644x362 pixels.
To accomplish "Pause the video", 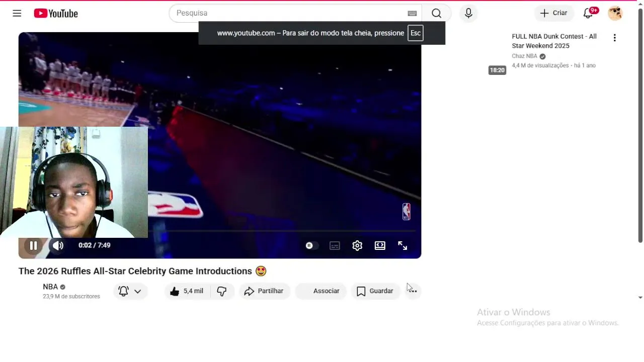I will (x=33, y=245).
